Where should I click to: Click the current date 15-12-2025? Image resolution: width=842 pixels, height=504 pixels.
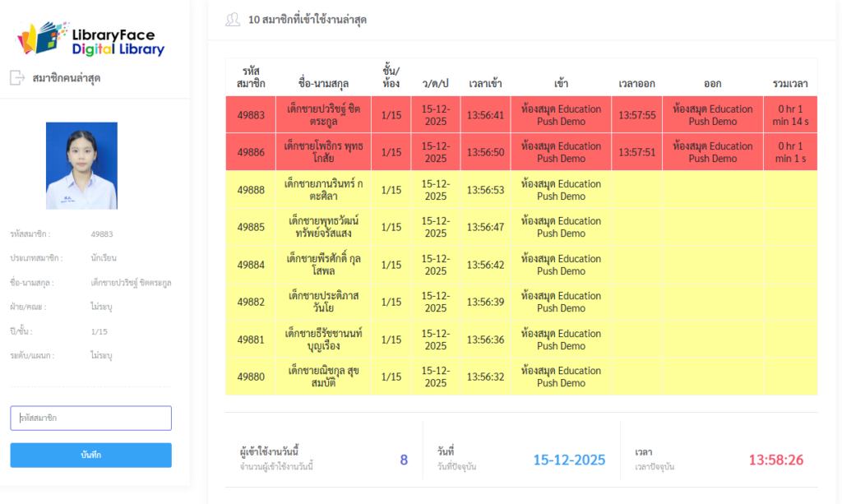(569, 460)
